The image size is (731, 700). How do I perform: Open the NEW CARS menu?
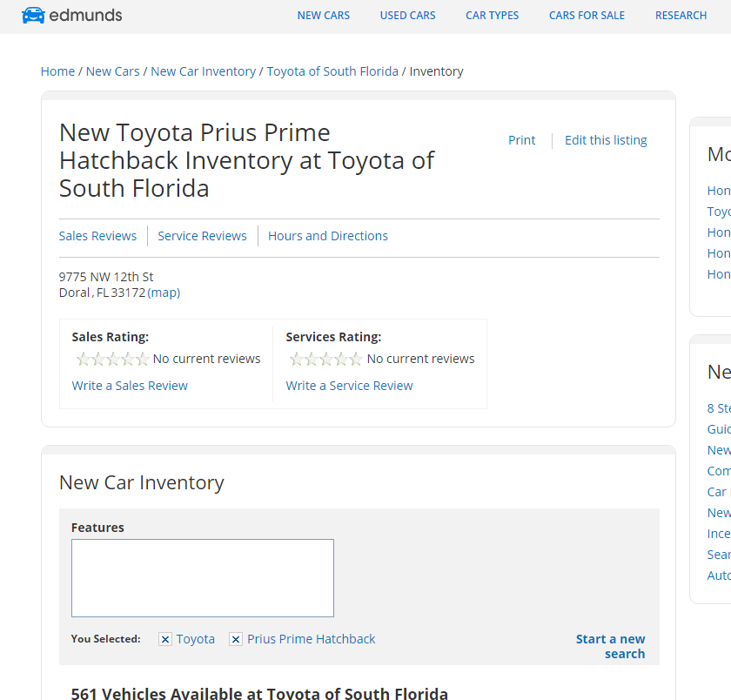tap(324, 16)
